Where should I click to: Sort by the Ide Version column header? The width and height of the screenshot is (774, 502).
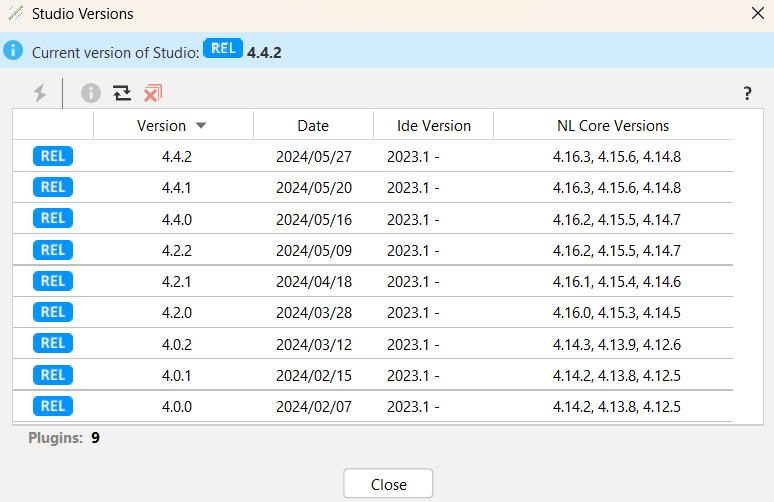tap(433, 126)
